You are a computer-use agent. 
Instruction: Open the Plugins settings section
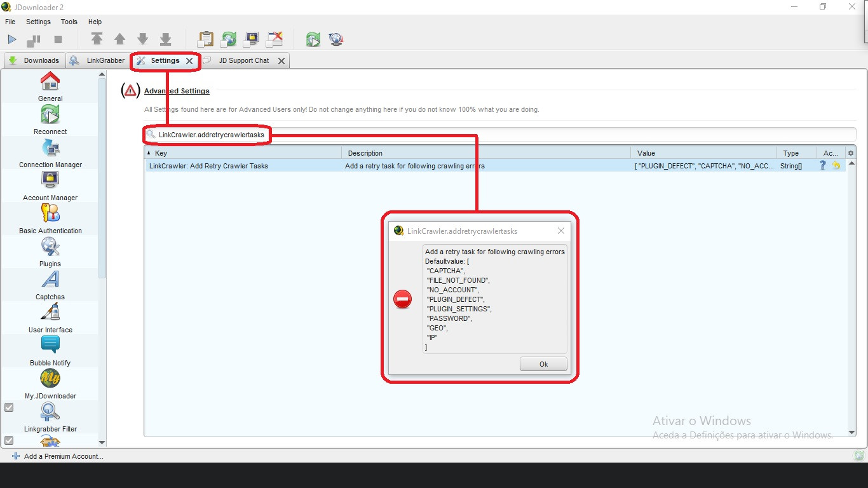tap(50, 252)
